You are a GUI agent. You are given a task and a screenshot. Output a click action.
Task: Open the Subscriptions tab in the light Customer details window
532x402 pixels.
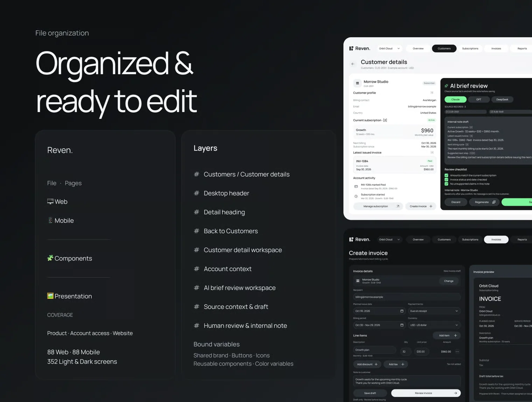(x=470, y=48)
